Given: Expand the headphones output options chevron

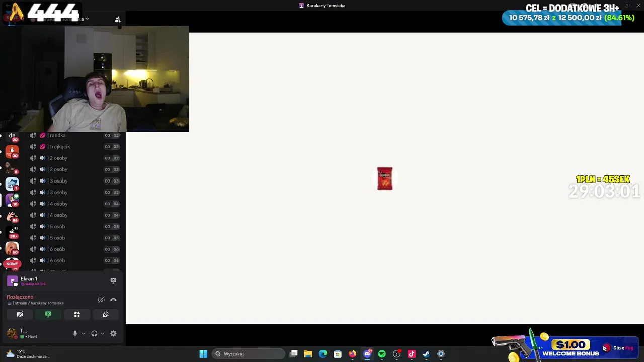Looking at the screenshot, I should (x=103, y=333).
